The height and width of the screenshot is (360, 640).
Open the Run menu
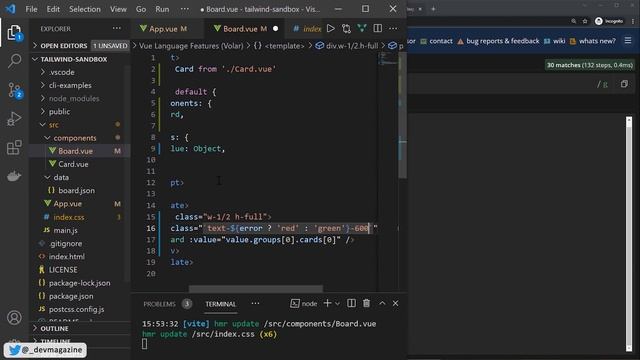(162, 9)
